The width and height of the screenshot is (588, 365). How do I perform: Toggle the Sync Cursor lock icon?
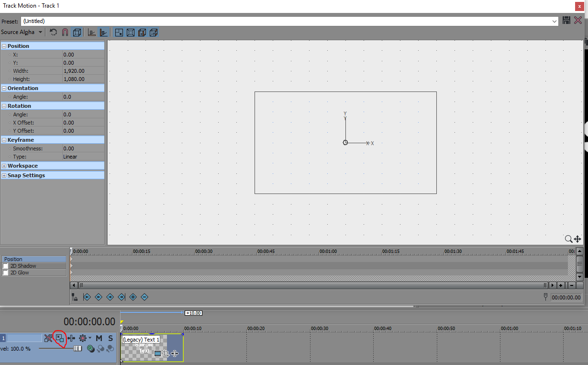[x=75, y=297]
